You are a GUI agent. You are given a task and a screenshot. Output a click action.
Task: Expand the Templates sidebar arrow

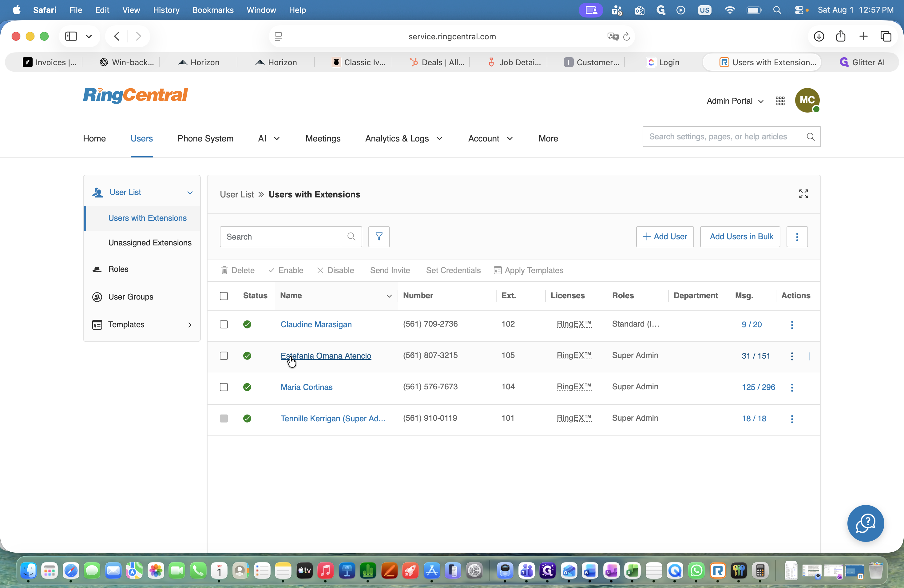(x=190, y=325)
